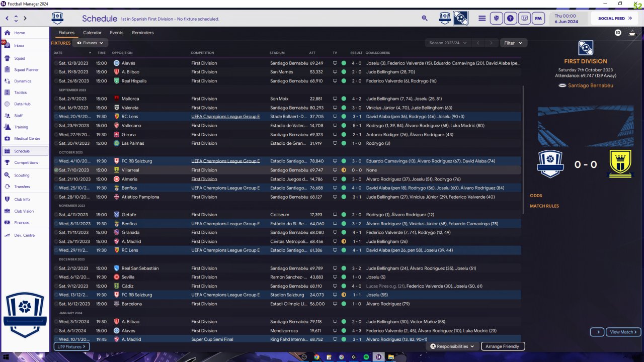The height and width of the screenshot is (362, 644).
Task: Open Staff in the sidebar
Action: click(x=25, y=116)
